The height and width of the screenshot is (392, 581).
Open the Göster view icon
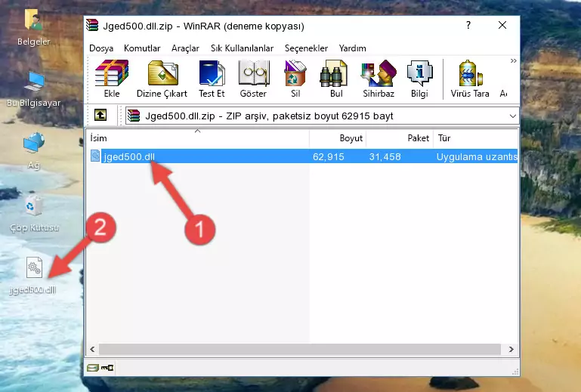tap(253, 79)
